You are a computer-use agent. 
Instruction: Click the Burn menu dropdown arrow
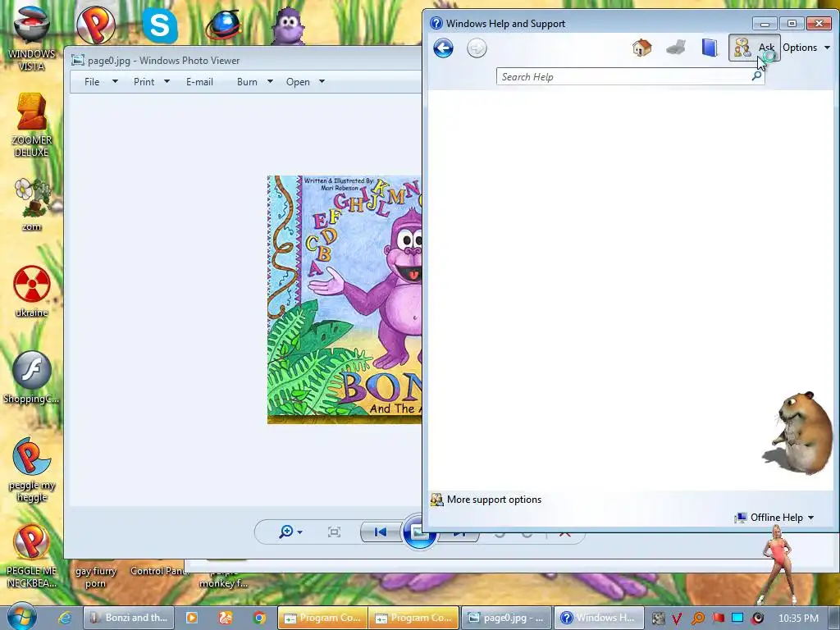(270, 81)
